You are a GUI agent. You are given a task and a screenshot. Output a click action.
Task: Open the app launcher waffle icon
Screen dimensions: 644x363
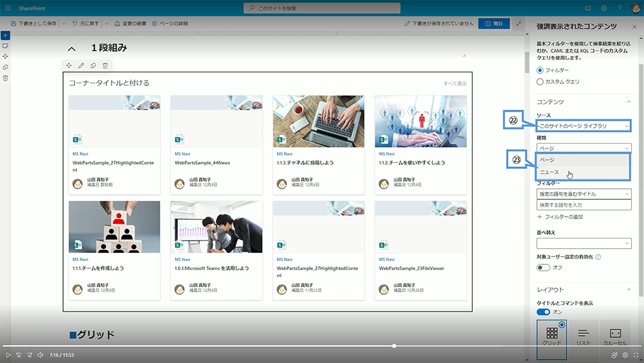coord(8,8)
